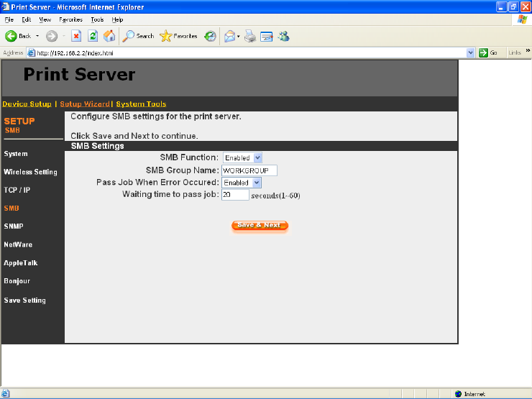Open browsing History toolbar icon
This screenshot has width=532, height=399.
coord(210,36)
